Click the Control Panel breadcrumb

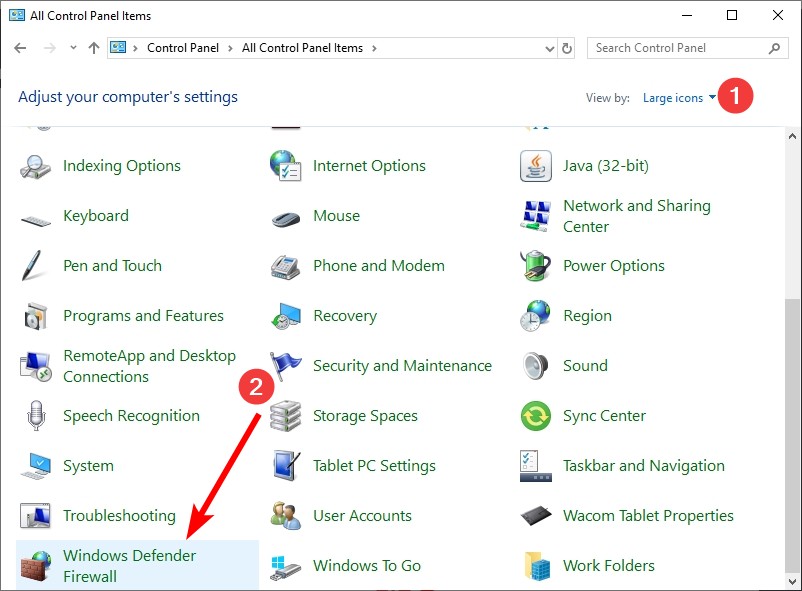click(183, 48)
